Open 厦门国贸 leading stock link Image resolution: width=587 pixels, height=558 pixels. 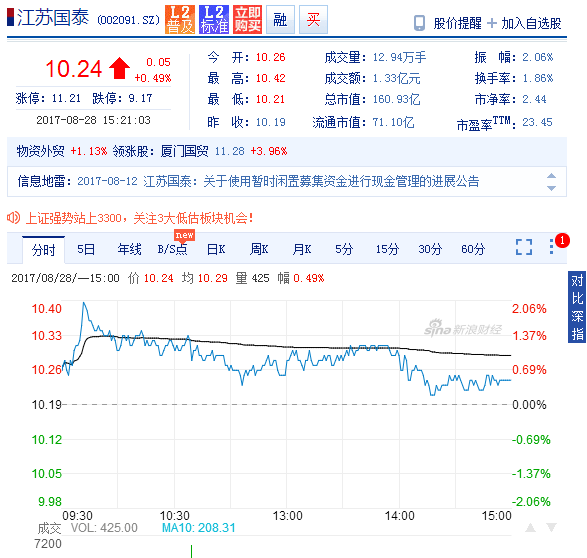(185, 151)
